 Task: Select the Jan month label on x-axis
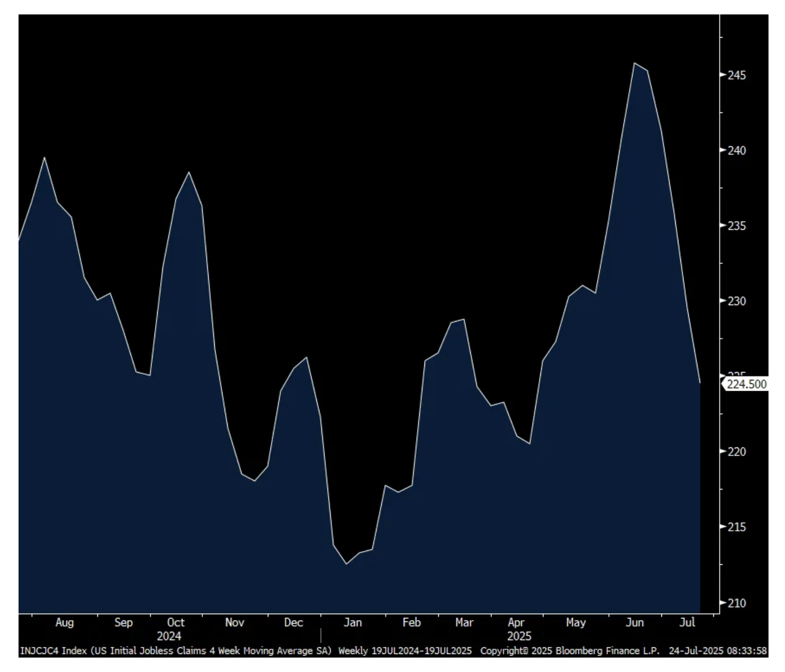tap(352, 623)
